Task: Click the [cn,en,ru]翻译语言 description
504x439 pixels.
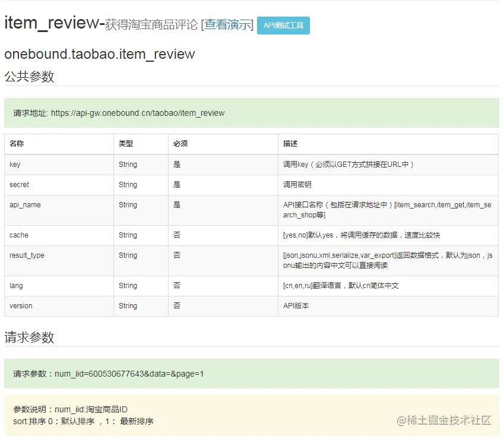Action: [x=341, y=286]
